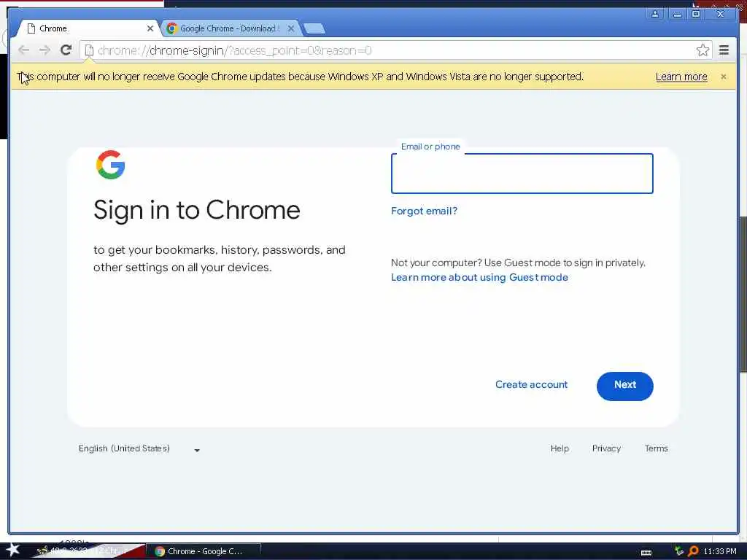Screen dimensions: 747x560
Task: Click the magnifier icon in system tray
Action: (x=693, y=551)
